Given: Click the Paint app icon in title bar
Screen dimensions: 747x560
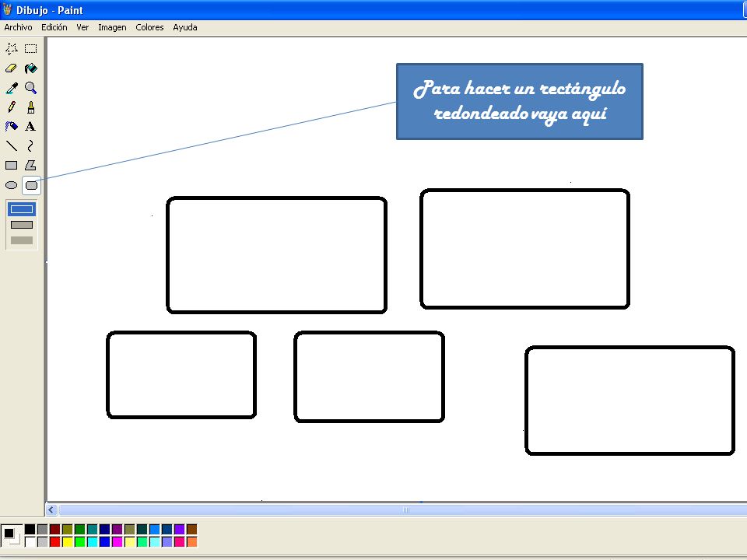Looking at the screenshot, I should 7,9.
